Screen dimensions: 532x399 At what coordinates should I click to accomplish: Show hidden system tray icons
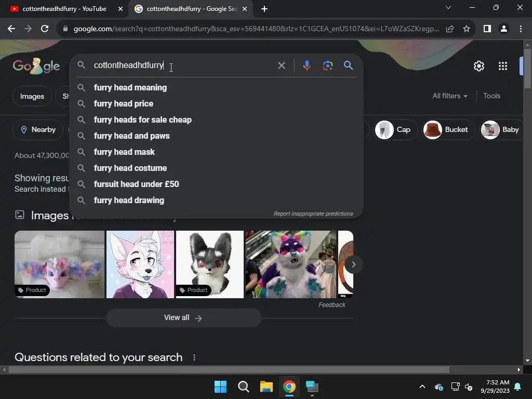coord(422,387)
